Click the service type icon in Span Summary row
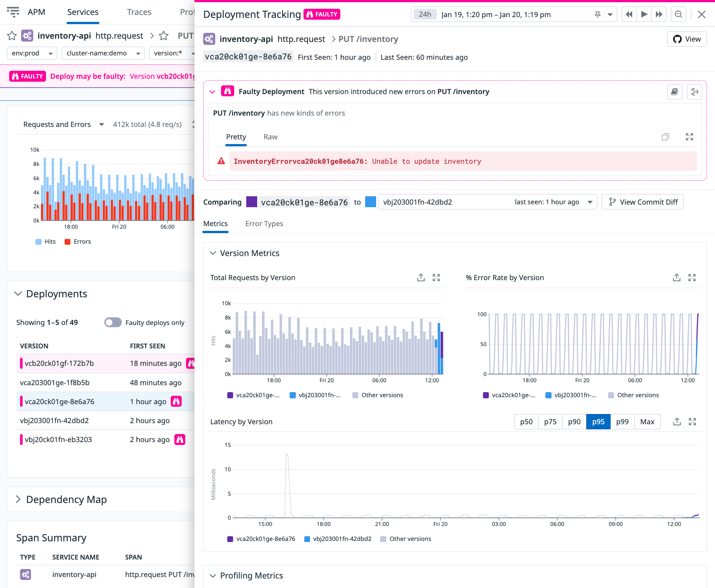This screenshot has height=588, width=715. coord(26,575)
